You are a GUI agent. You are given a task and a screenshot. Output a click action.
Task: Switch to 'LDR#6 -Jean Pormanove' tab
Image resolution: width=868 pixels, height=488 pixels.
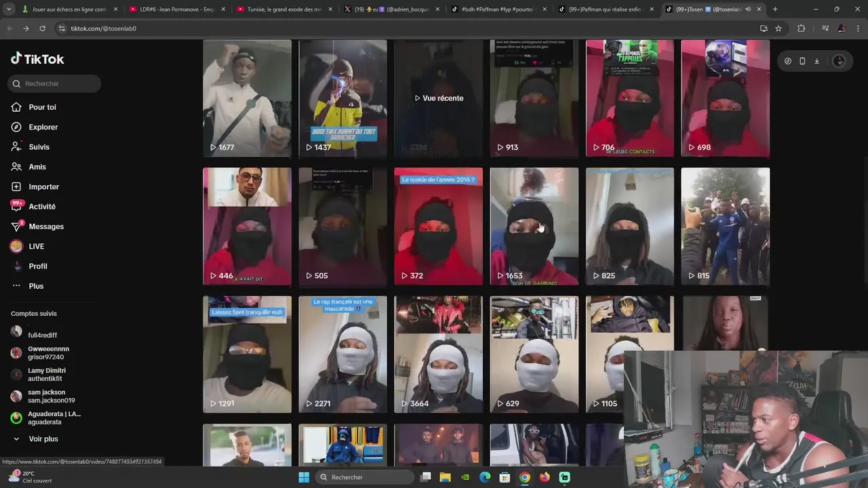click(x=176, y=9)
